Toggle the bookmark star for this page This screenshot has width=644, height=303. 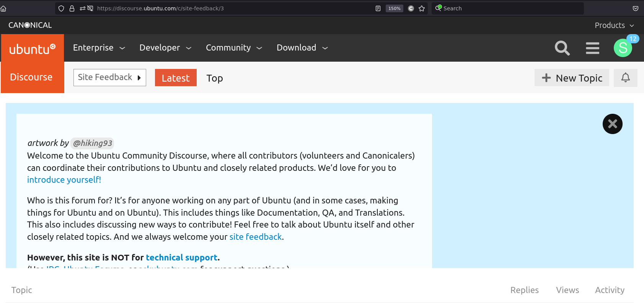[421, 8]
